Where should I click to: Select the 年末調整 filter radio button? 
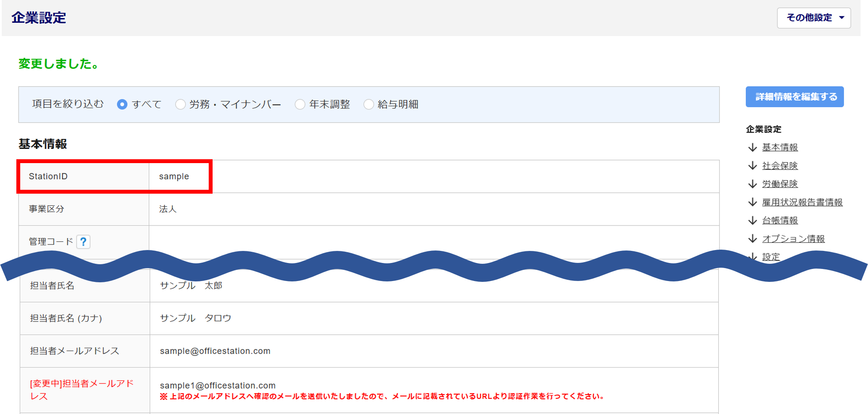[x=300, y=105]
